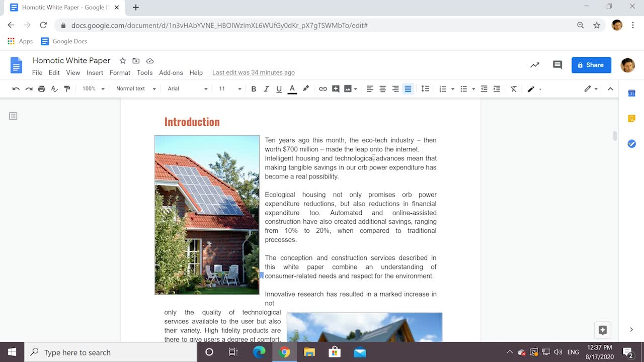Open comment history icon
The width and height of the screenshot is (644, 362).
tap(557, 65)
